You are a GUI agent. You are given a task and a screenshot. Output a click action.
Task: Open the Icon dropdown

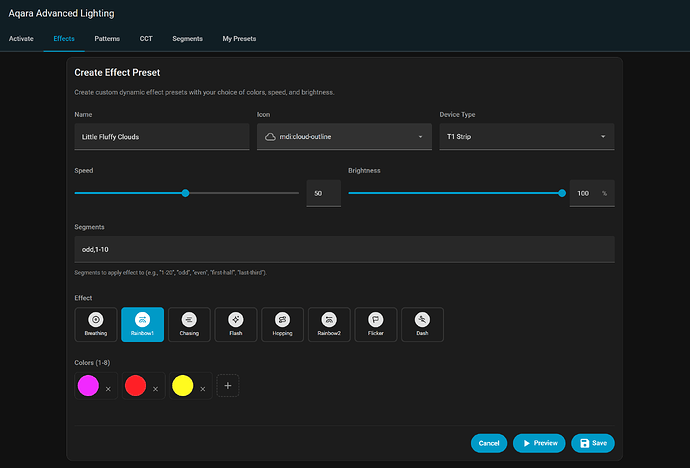344,136
